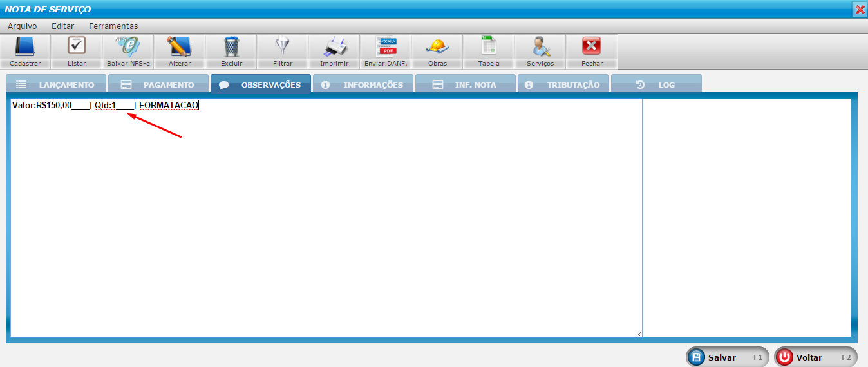
Task: Open the Filtrar funnel tool
Action: click(x=283, y=52)
